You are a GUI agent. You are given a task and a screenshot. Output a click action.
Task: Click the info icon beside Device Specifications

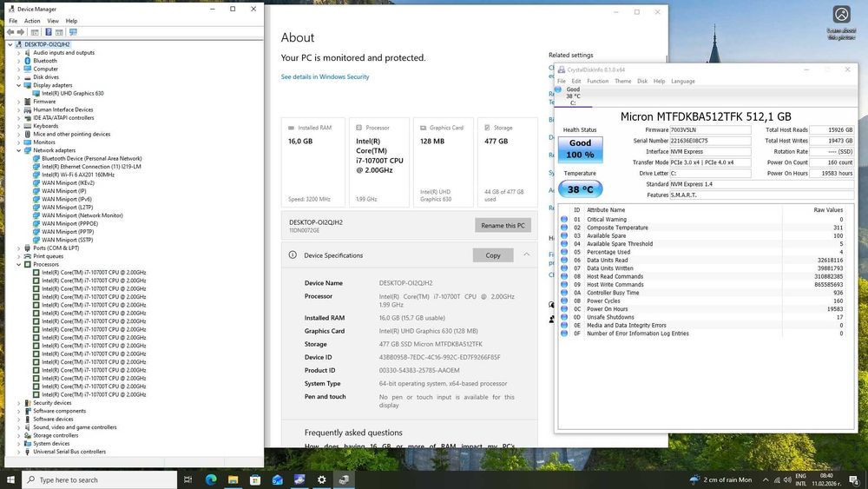293,255
